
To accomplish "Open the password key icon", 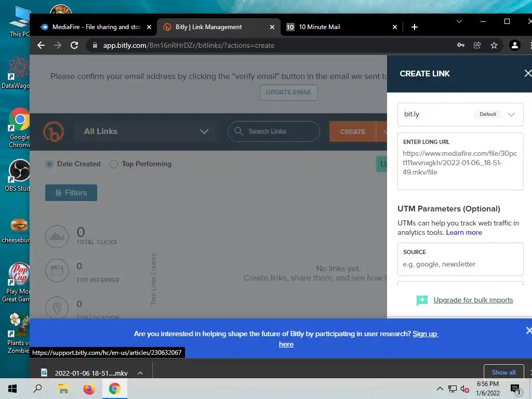I will (460, 45).
